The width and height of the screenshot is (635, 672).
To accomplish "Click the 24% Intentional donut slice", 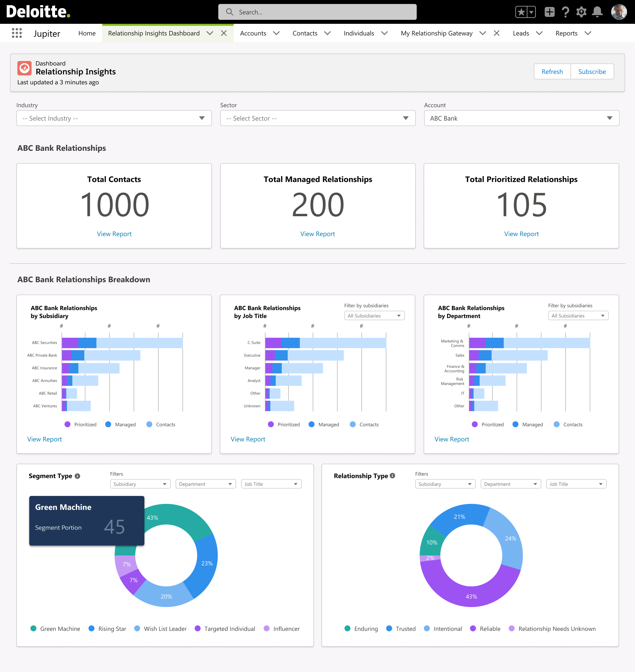I will point(510,539).
